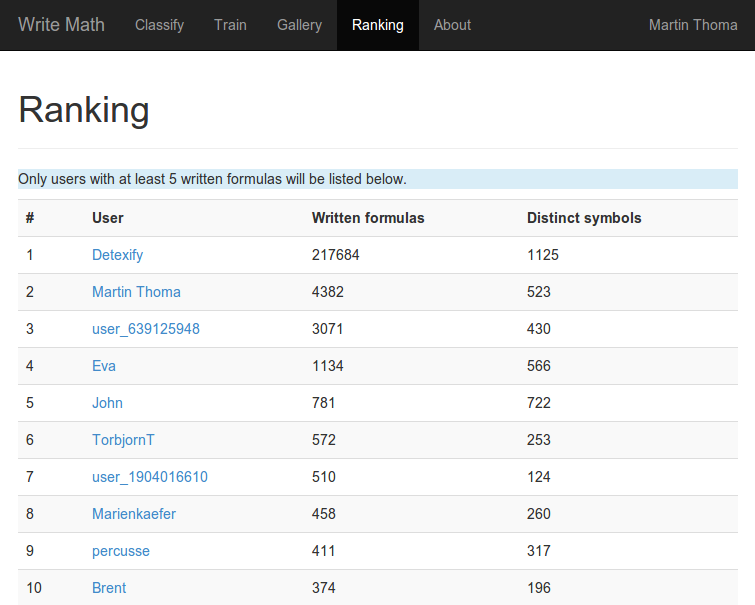Image resolution: width=755 pixels, height=605 pixels.
Task: Select the Ranking tab in navbar
Action: coord(377,25)
